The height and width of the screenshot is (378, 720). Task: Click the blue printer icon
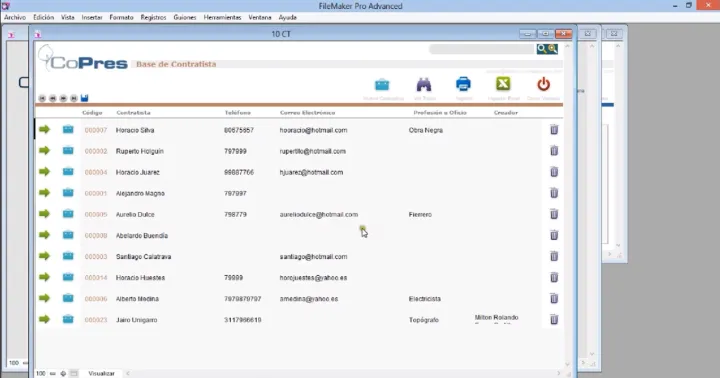(463, 85)
